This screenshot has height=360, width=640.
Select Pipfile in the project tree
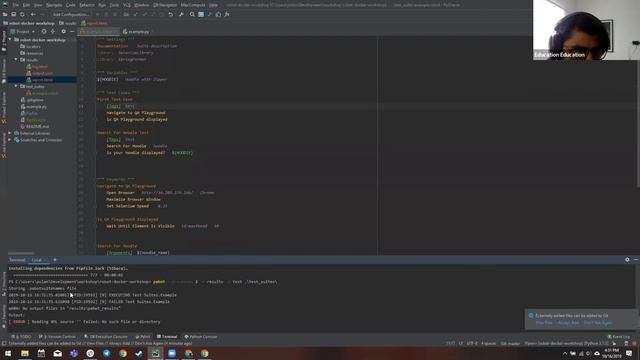coord(29,113)
